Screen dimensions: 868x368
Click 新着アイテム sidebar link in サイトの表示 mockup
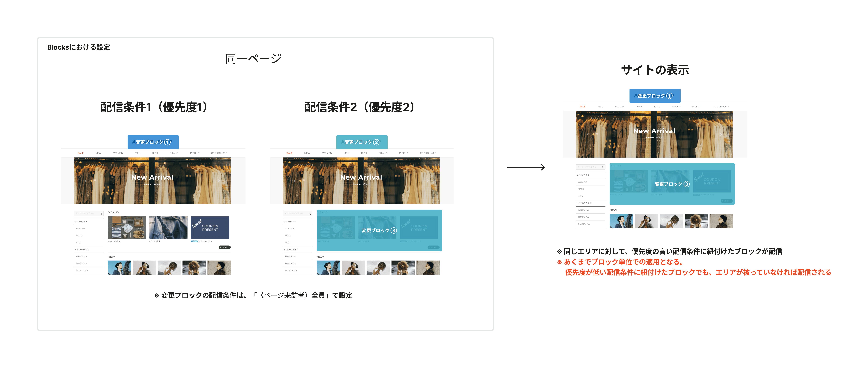pos(584,210)
